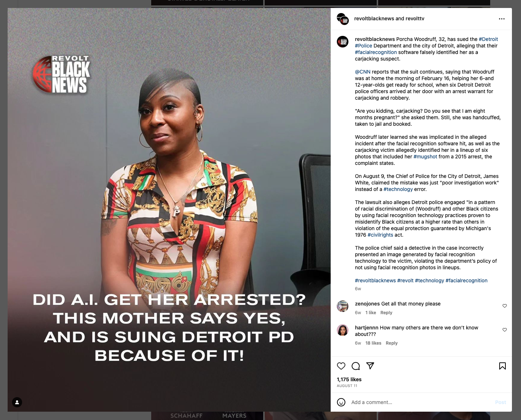This screenshot has height=420, width=521.
Task: Open the emoji picker smiley icon
Action: tap(341, 402)
